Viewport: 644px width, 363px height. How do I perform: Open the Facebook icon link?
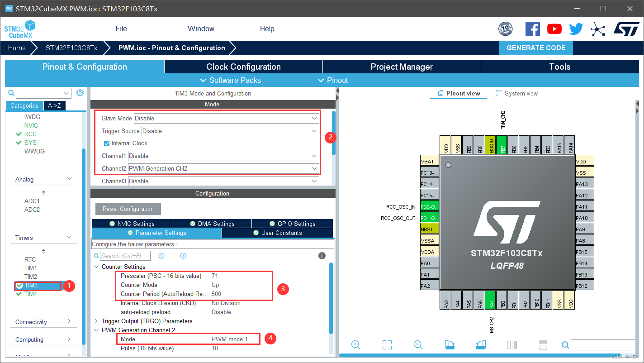click(533, 29)
